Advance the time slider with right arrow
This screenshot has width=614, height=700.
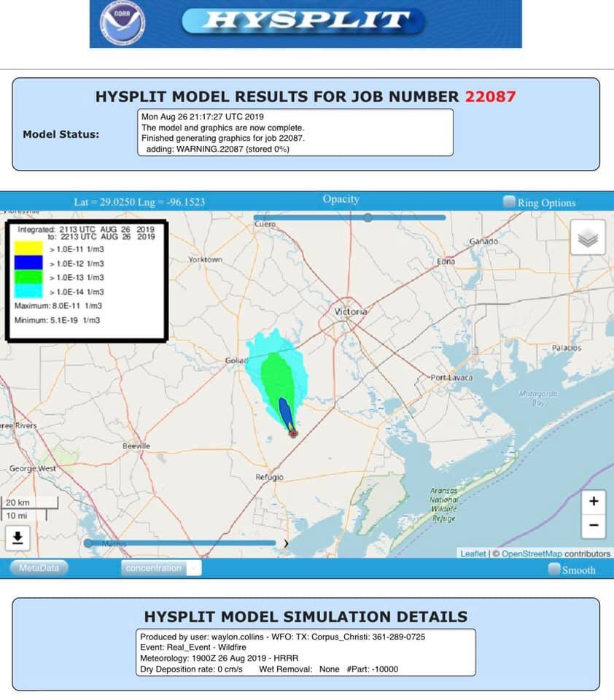tap(286, 543)
